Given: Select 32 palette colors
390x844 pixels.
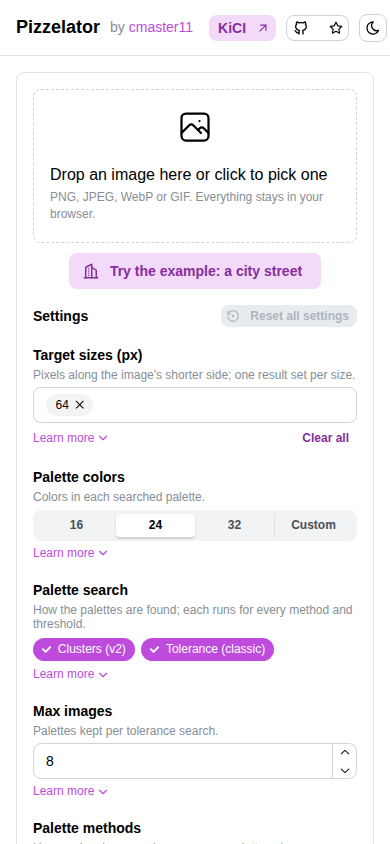Looking at the screenshot, I should click(235, 525).
